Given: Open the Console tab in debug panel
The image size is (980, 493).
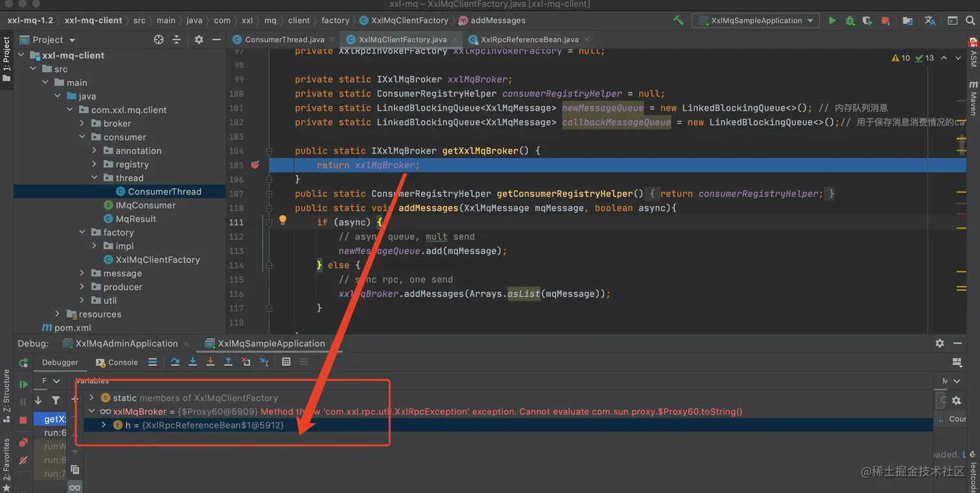Looking at the screenshot, I should click(x=117, y=362).
